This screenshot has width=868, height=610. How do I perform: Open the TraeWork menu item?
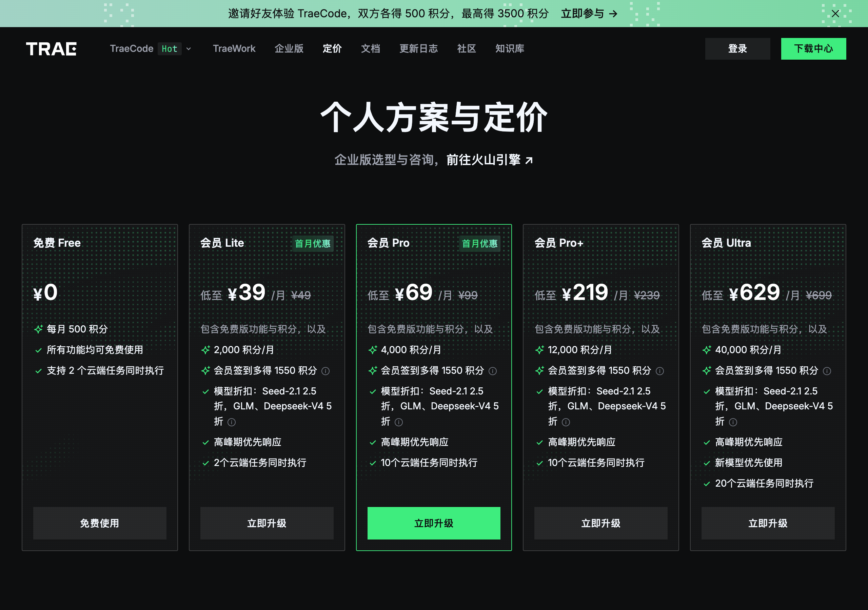(234, 49)
